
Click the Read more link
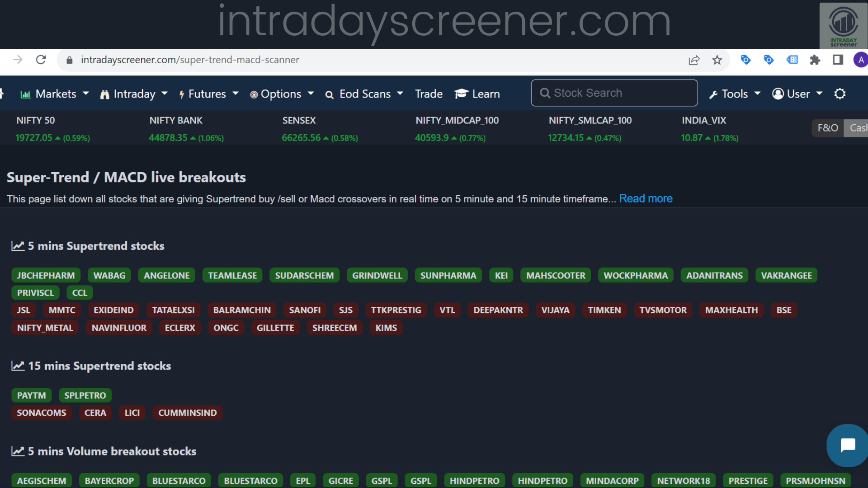click(646, 198)
